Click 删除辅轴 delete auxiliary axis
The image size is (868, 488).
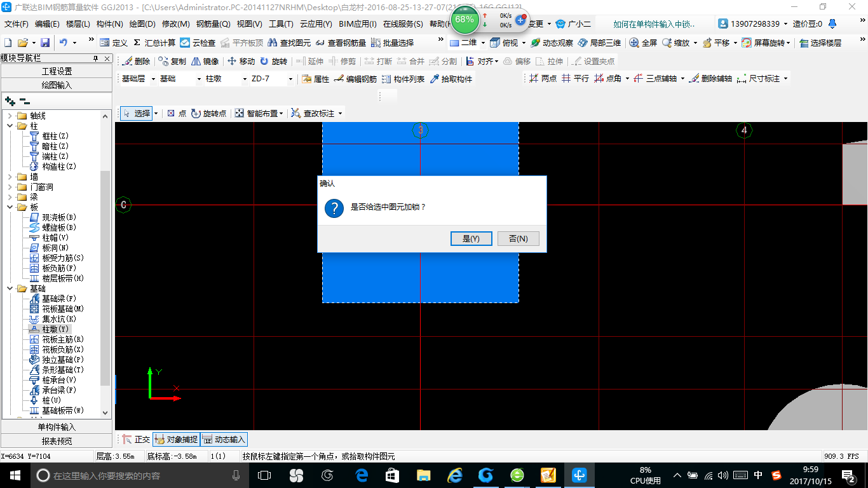(710, 78)
